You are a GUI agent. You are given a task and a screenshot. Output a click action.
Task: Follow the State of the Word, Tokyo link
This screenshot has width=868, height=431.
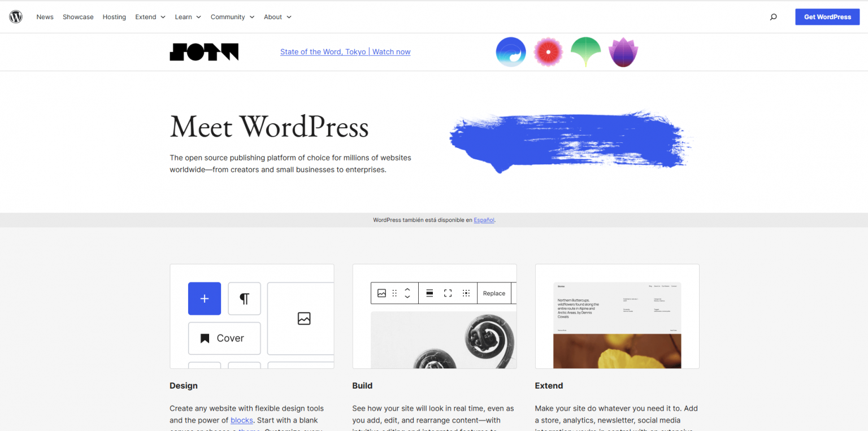click(345, 52)
